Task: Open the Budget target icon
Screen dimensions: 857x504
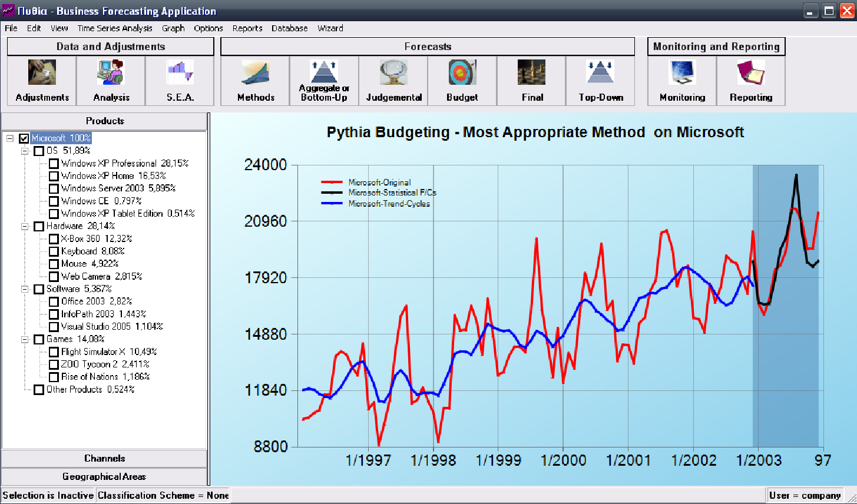Action: [x=462, y=72]
